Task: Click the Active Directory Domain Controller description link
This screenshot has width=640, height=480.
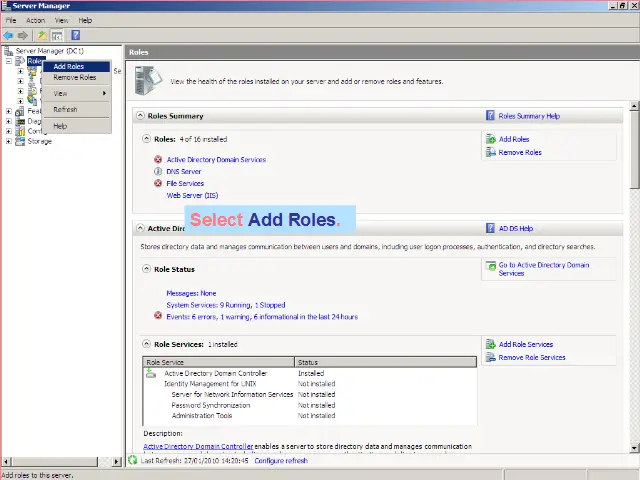Action: click(198, 447)
